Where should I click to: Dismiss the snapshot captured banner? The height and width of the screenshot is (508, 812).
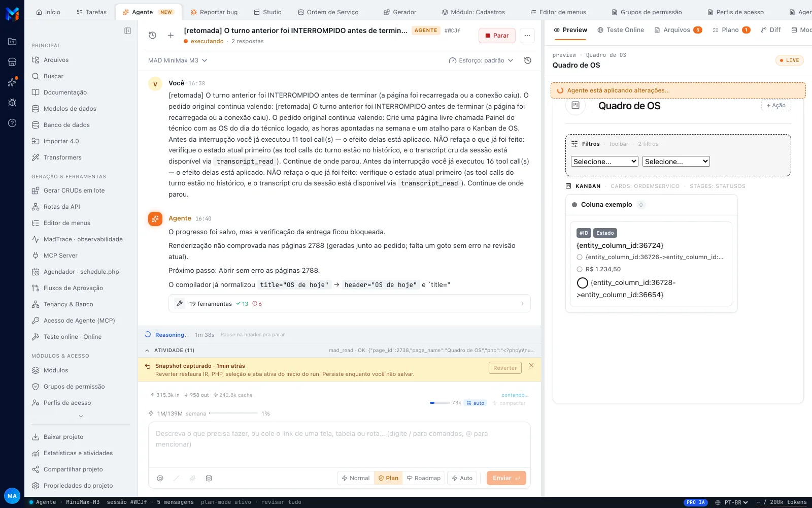[531, 365]
